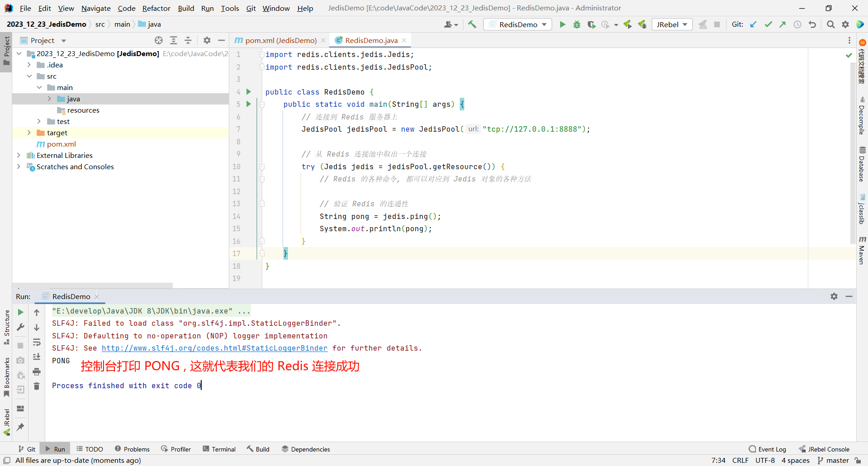Expand the target folder
Screen dimensions: 868x466
pos(29,133)
